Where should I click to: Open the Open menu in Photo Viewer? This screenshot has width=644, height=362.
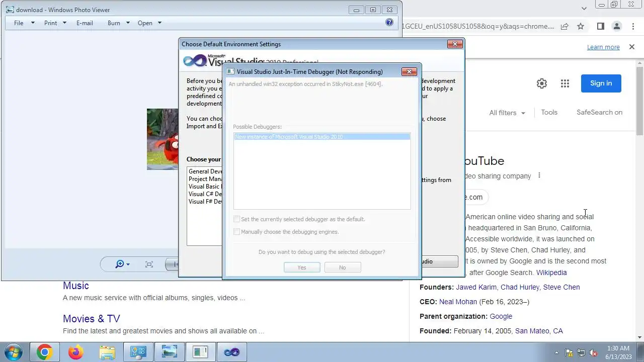pos(149,23)
